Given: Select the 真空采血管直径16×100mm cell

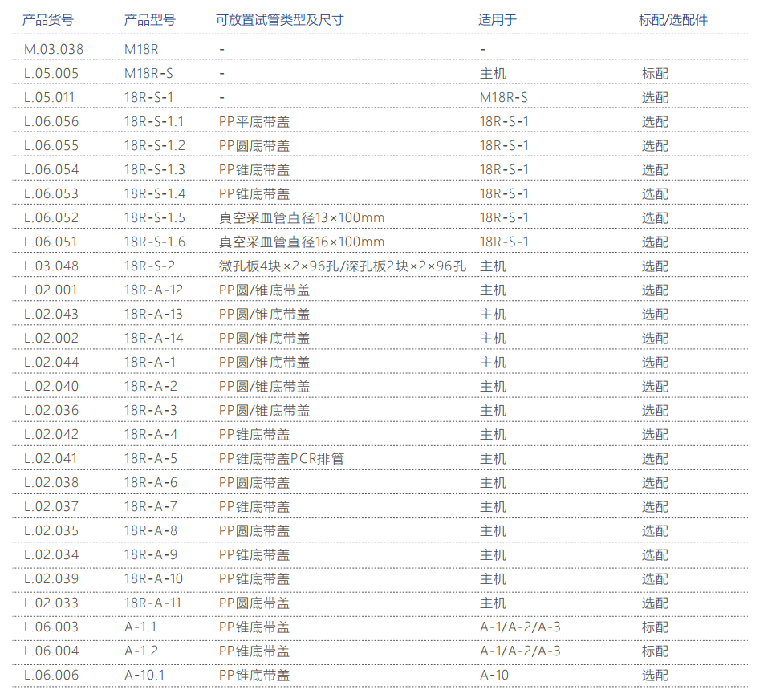Looking at the screenshot, I should pyautogui.click(x=302, y=241).
